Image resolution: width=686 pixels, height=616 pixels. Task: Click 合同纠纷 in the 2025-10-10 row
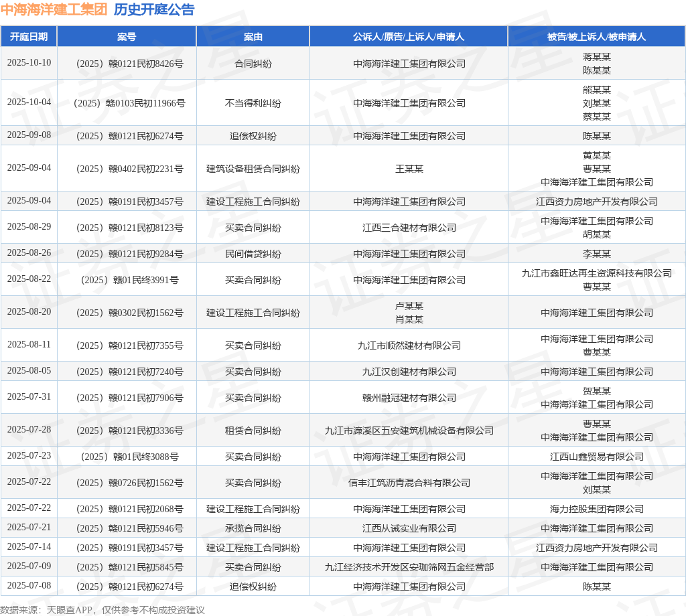click(253, 64)
